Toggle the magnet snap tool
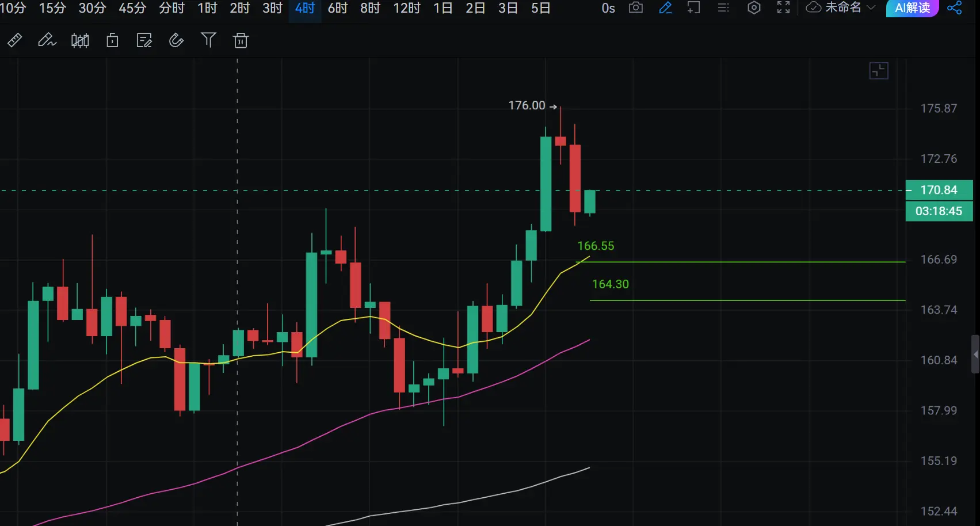The image size is (980, 526). pyautogui.click(x=176, y=40)
